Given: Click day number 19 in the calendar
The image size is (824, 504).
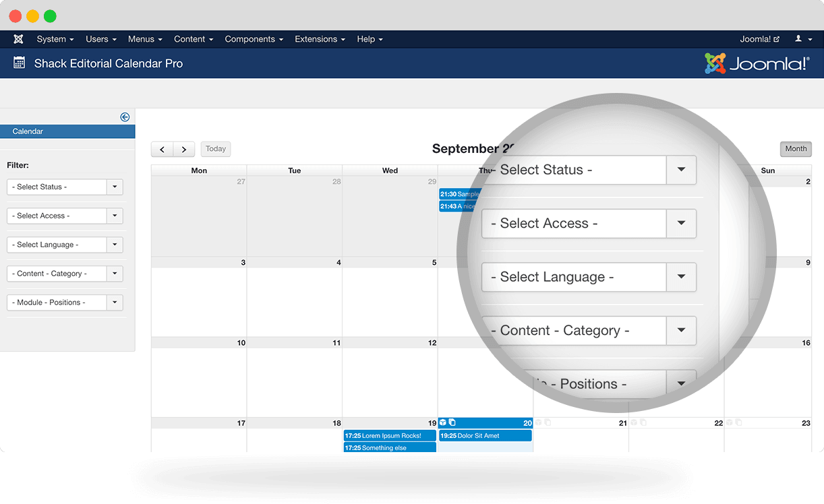Looking at the screenshot, I should (x=432, y=423).
